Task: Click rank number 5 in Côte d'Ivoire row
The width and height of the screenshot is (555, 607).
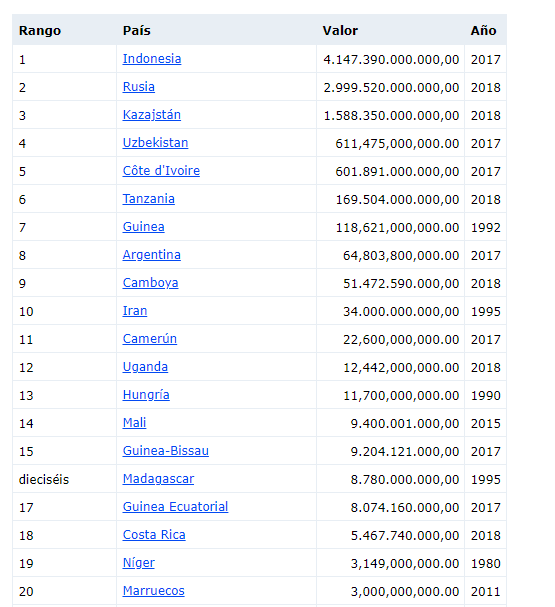Action: point(22,171)
